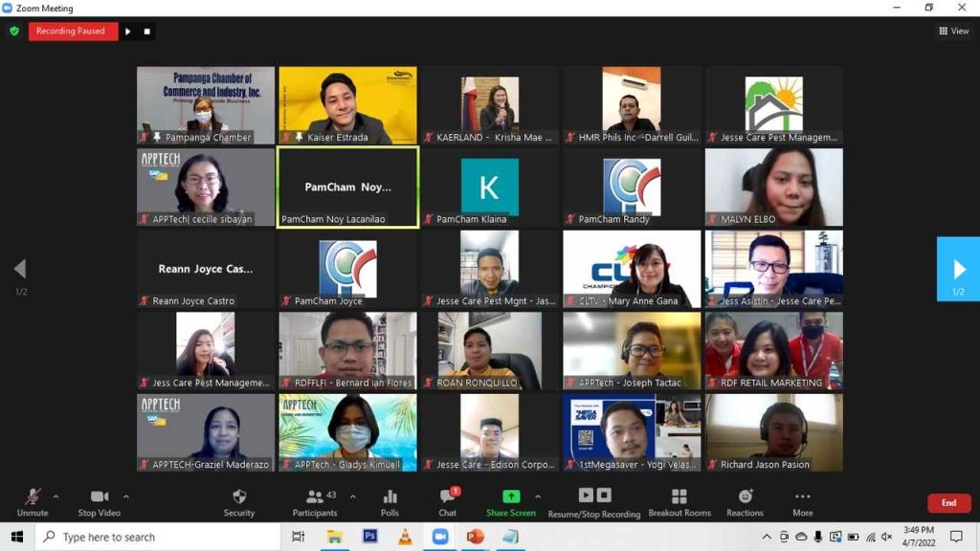Open the green encryption shield info
The height and width of the screenshot is (551, 980).
coord(14,32)
